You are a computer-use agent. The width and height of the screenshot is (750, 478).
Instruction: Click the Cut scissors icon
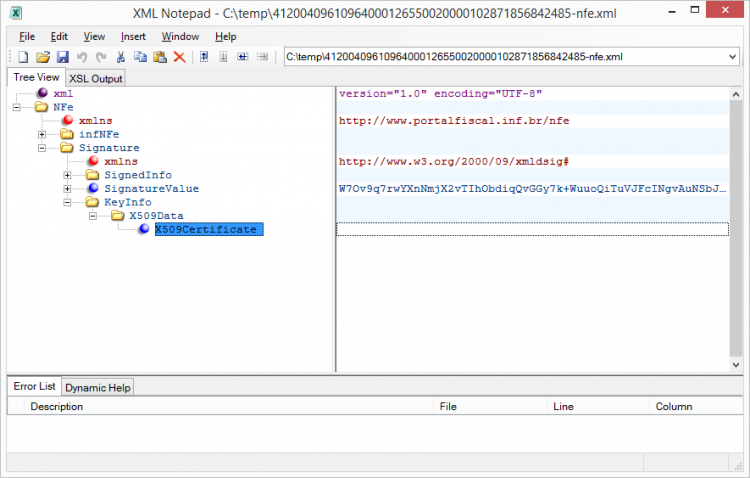[x=121, y=57]
